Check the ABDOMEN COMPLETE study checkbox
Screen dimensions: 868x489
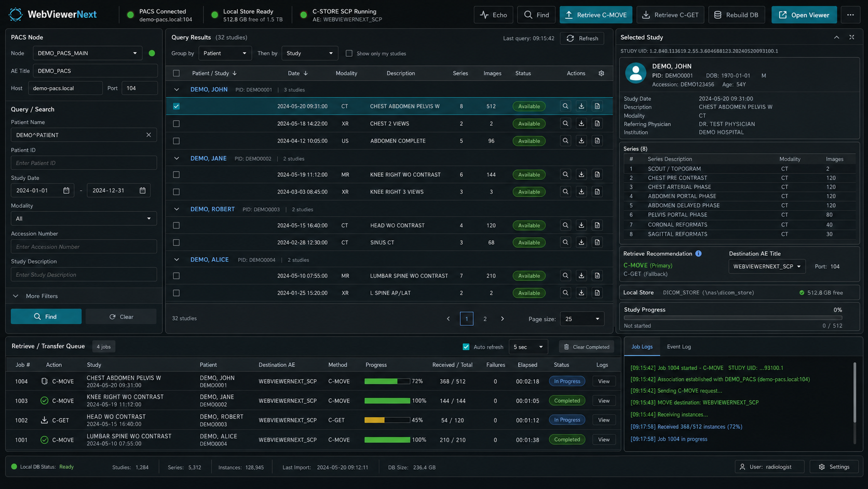177,141
